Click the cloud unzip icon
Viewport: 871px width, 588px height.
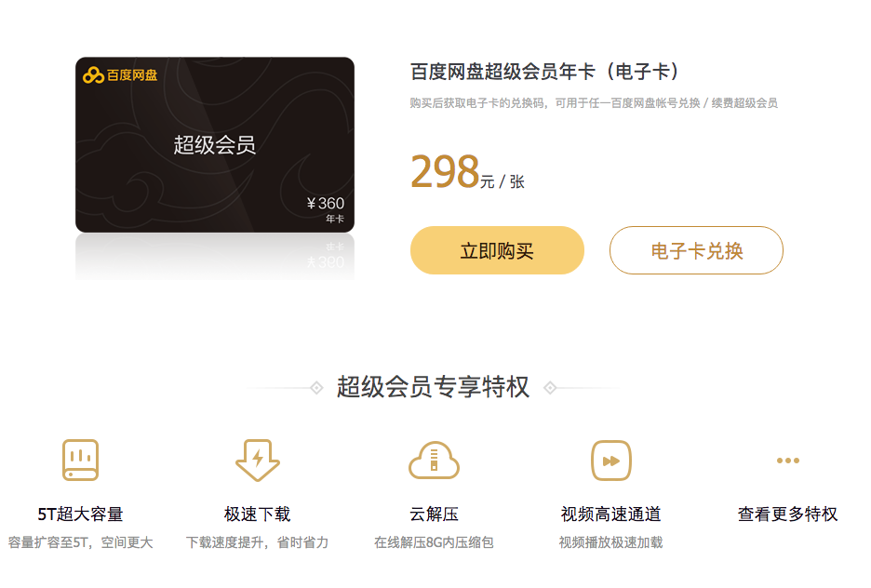click(x=434, y=460)
